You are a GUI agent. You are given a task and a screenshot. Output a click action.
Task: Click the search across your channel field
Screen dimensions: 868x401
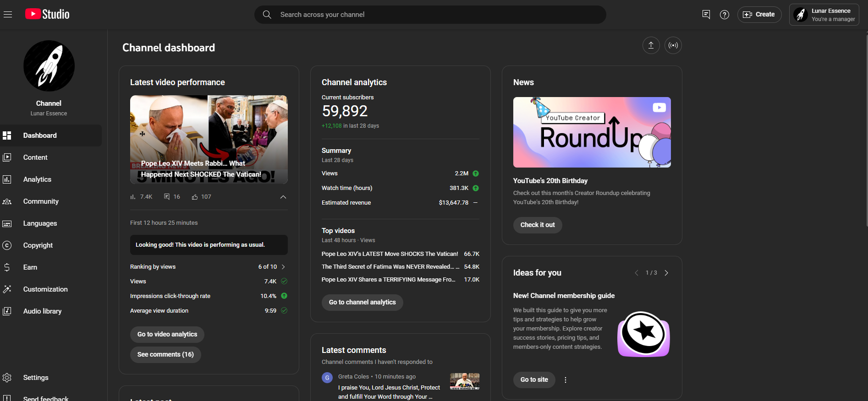430,15
